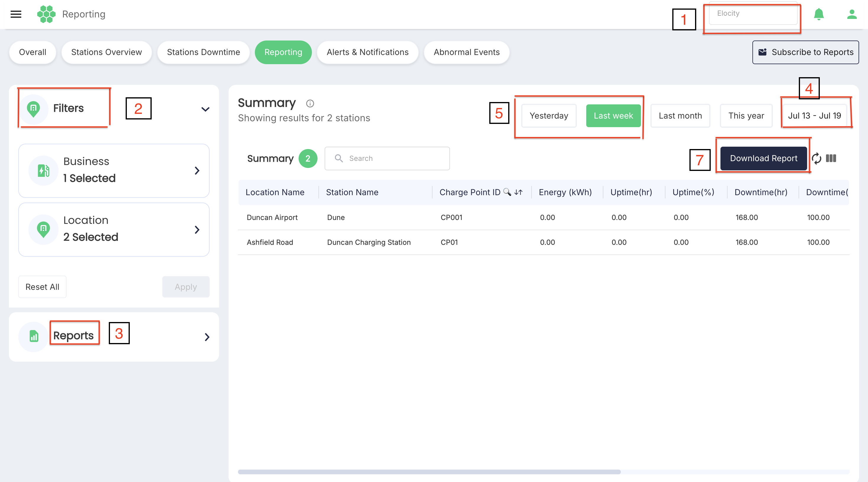Select the Duncan Airport row cell
The height and width of the screenshot is (482, 868).
272,217
